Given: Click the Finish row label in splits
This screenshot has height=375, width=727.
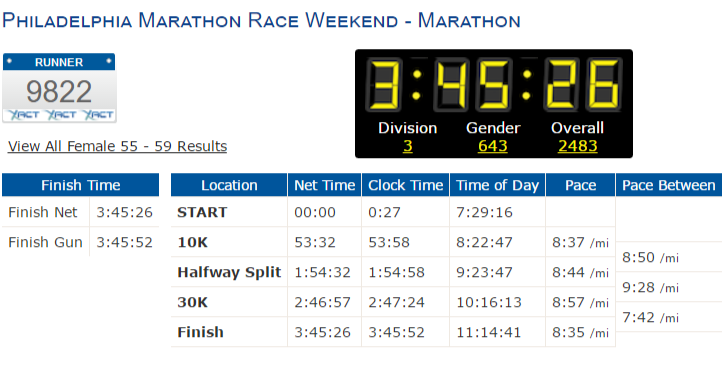Looking at the screenshot, I should point(200,332).
